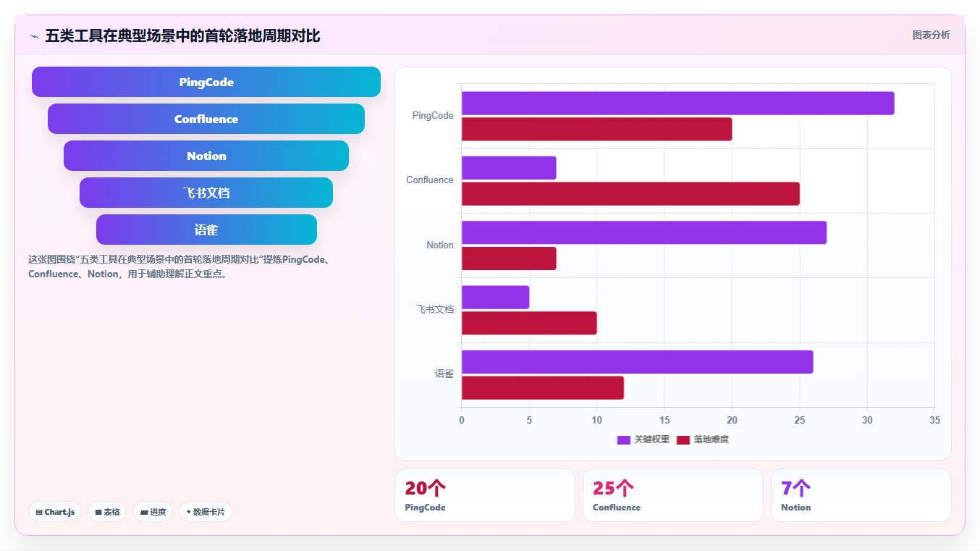Click the 数据卡片 tag chip
Viewport: 980px width, 551px height.
(x=206, y=512)
